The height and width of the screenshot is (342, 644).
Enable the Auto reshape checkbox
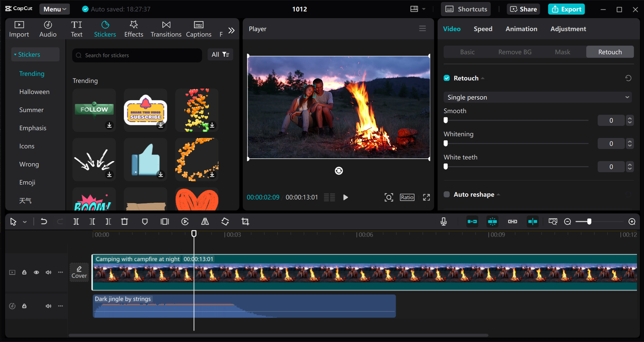[447, 194]
